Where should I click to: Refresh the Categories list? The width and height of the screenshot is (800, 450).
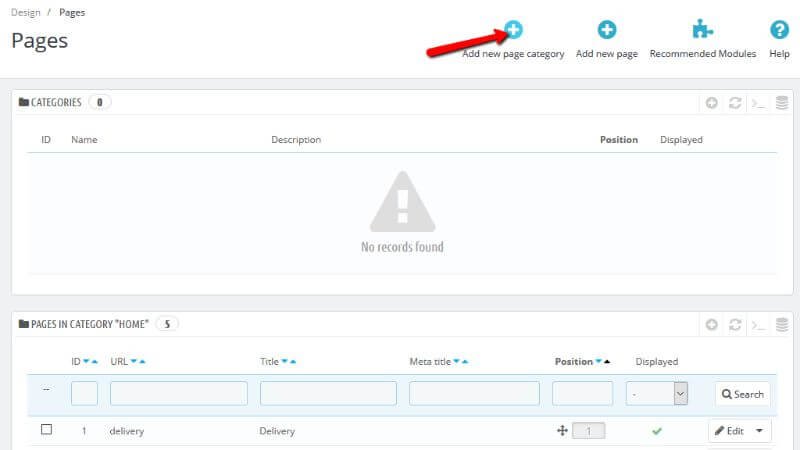point(735,103)
